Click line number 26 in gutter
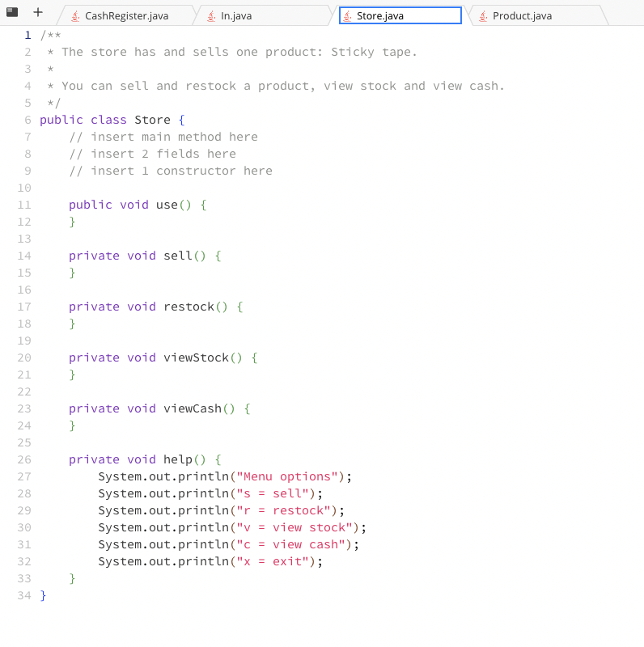Image resolution: width=644 pixels, height=647 pixels. click(24, 459)
